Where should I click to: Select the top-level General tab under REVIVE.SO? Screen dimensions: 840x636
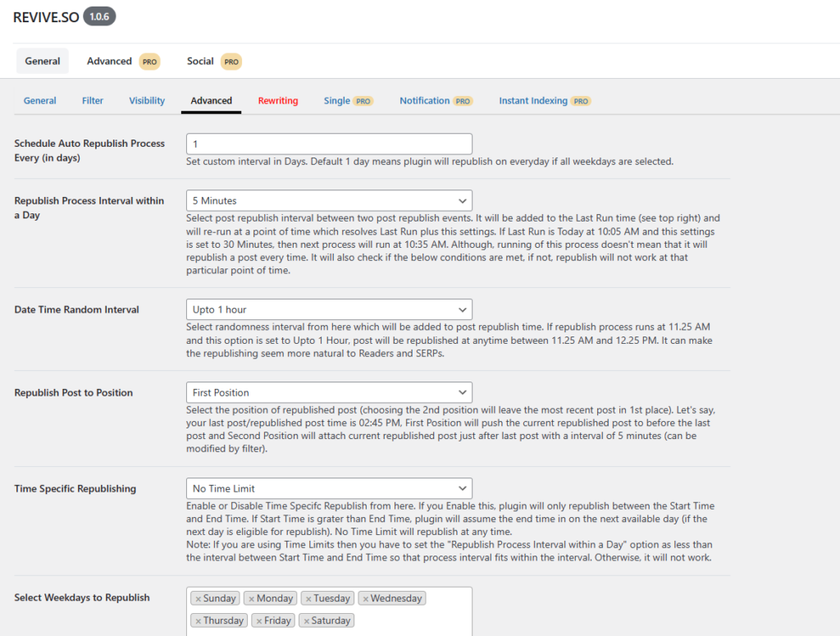[x=43, y=61]
